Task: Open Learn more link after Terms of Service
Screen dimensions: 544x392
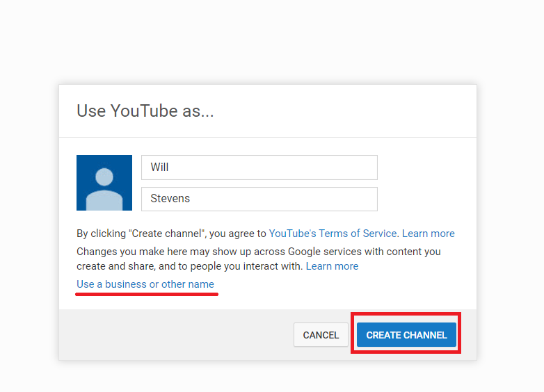Action: 428,234
